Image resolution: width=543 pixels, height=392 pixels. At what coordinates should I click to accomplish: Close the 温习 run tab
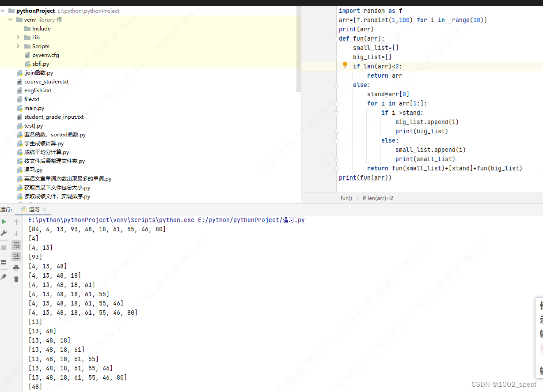point(45,210)
